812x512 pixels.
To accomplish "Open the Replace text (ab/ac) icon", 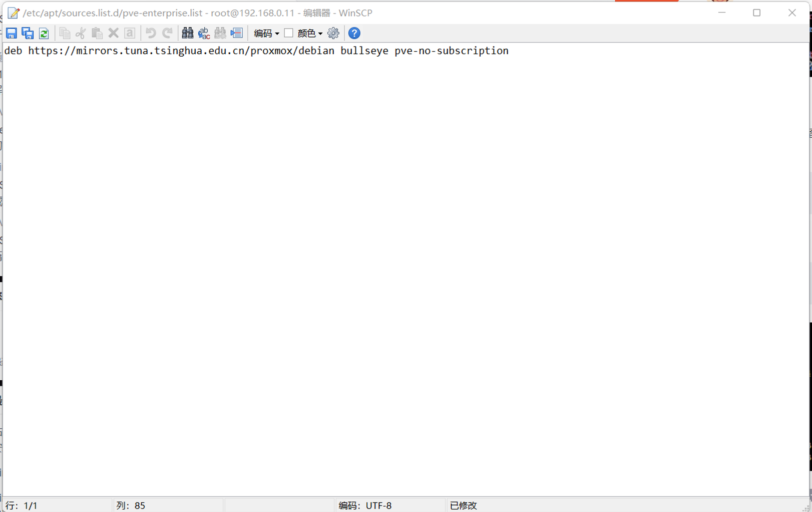I will point(204,33).
